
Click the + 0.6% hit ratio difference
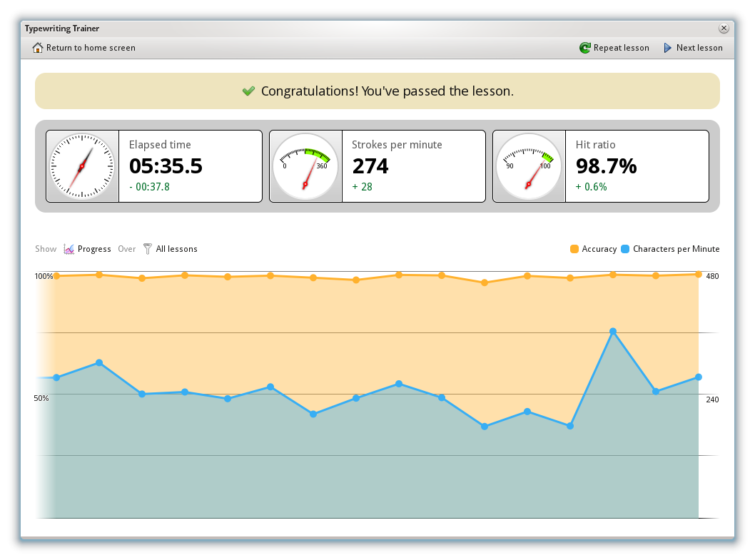[x=591, y=187]
